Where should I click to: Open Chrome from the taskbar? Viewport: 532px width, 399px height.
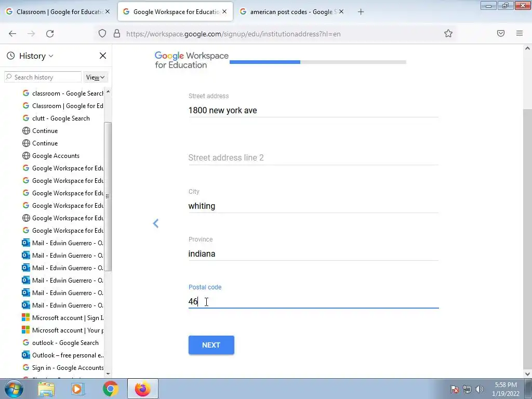(110, 389)
